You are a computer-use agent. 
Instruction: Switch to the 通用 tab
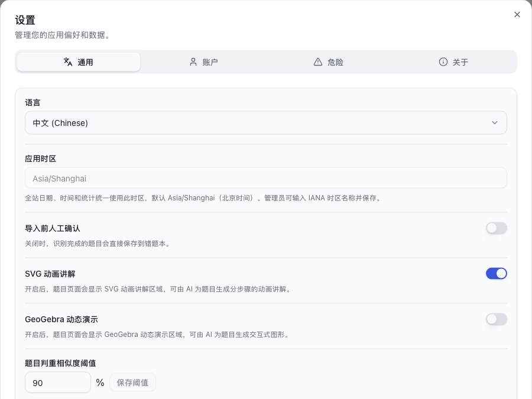[x=79, y=61]
